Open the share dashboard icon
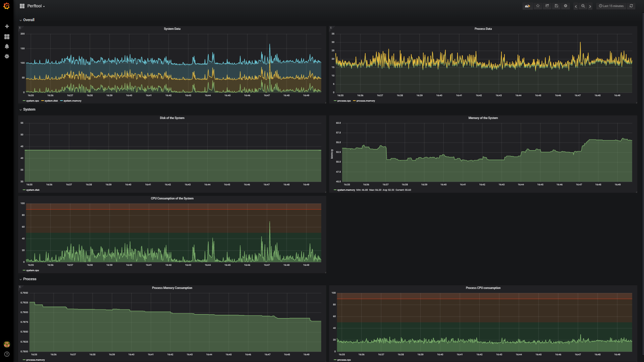 click(547, 6)
